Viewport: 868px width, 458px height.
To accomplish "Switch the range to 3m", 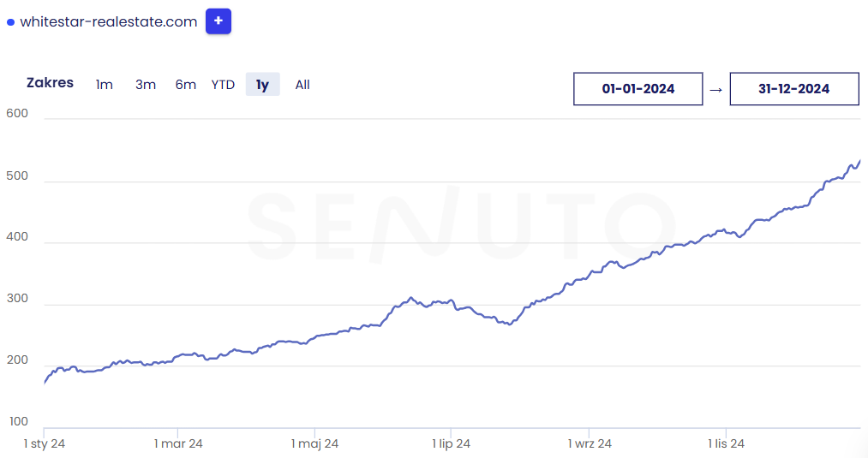I will coord(146,85).
